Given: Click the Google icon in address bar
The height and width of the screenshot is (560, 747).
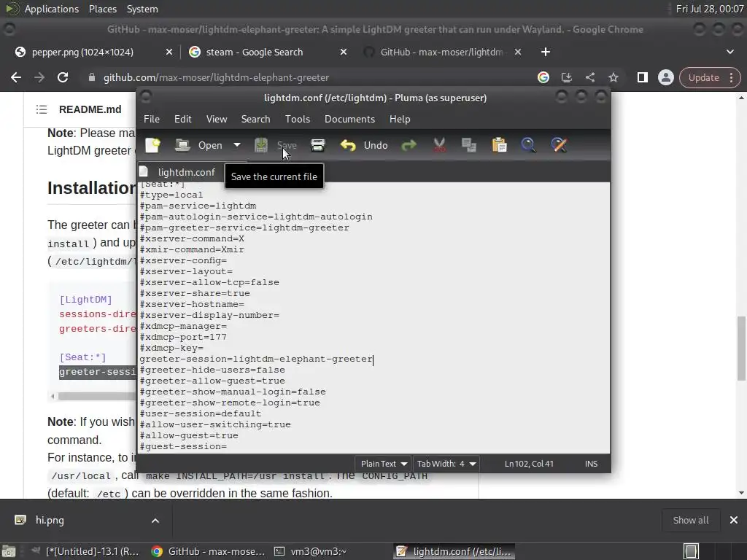Looking at the screenshot, I should [x=543, y=77].
